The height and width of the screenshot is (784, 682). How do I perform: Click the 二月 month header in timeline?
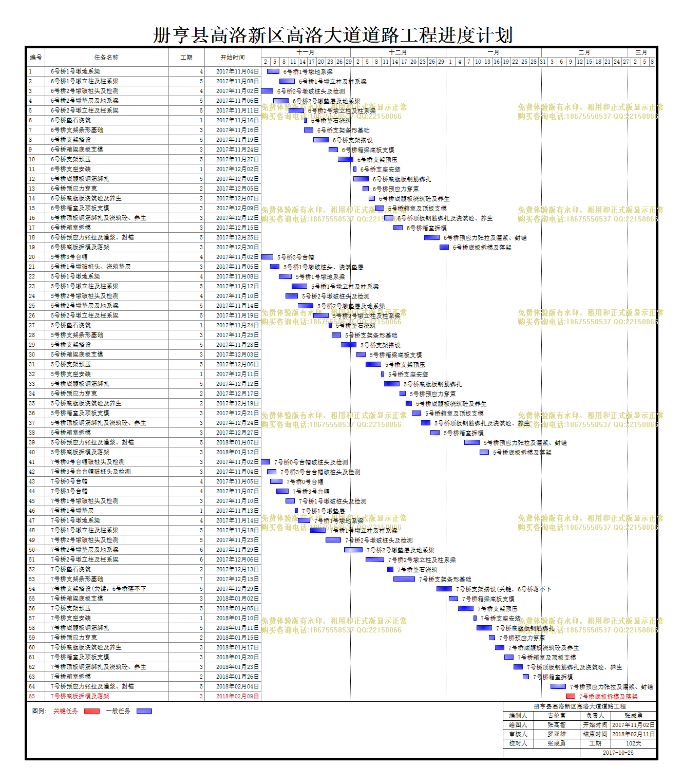pos(584,52)
